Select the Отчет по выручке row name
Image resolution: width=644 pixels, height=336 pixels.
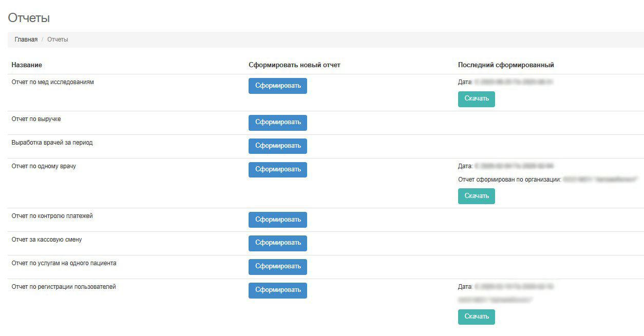(x=36, y=119)
